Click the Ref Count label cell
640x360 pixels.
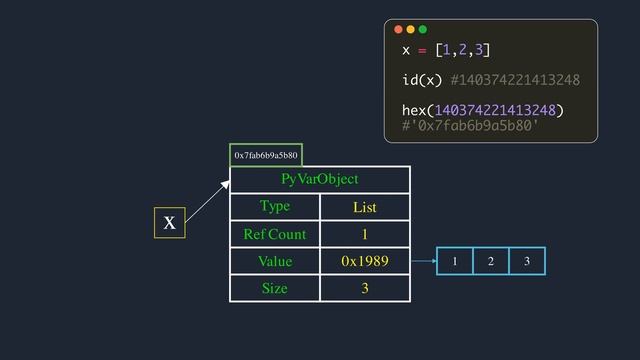click(x=275, y=234)
